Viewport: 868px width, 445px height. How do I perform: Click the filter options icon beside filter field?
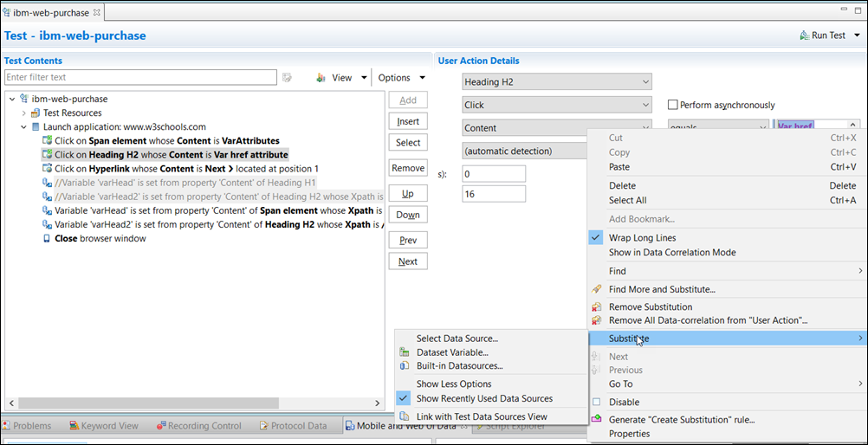287,78
